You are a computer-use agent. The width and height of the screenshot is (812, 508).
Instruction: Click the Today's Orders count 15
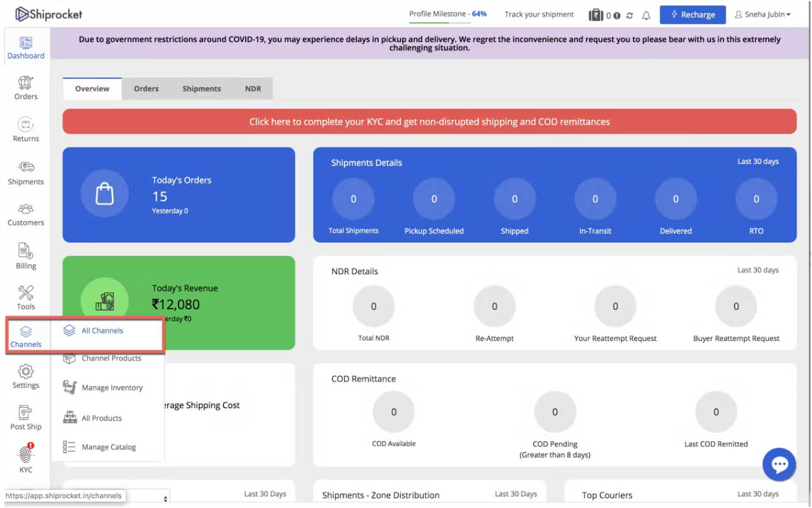click(159, 197)
